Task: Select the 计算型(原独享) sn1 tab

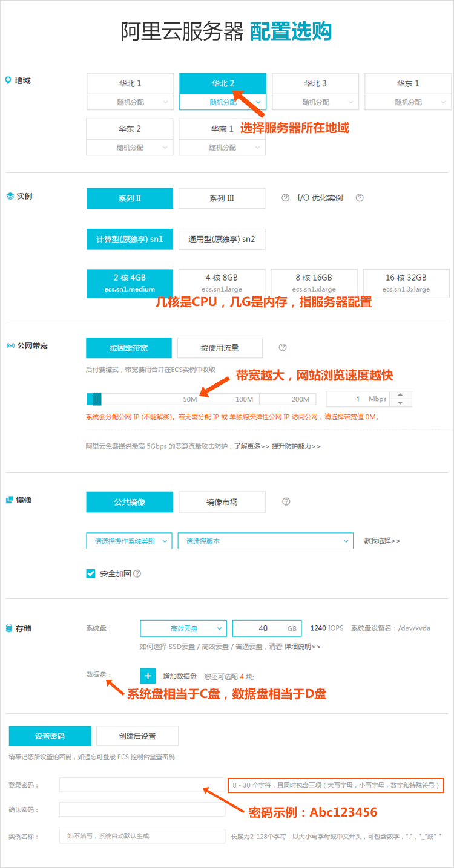Action: click(130, 239)
